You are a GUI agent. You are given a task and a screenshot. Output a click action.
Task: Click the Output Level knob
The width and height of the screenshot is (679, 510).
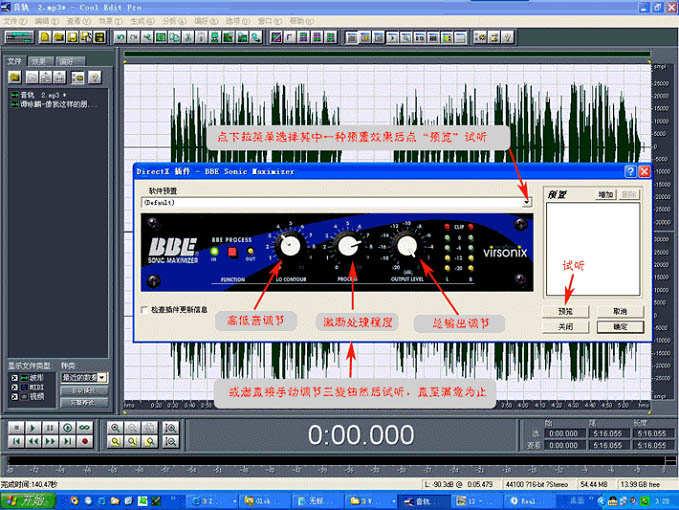tap(406, 246)
